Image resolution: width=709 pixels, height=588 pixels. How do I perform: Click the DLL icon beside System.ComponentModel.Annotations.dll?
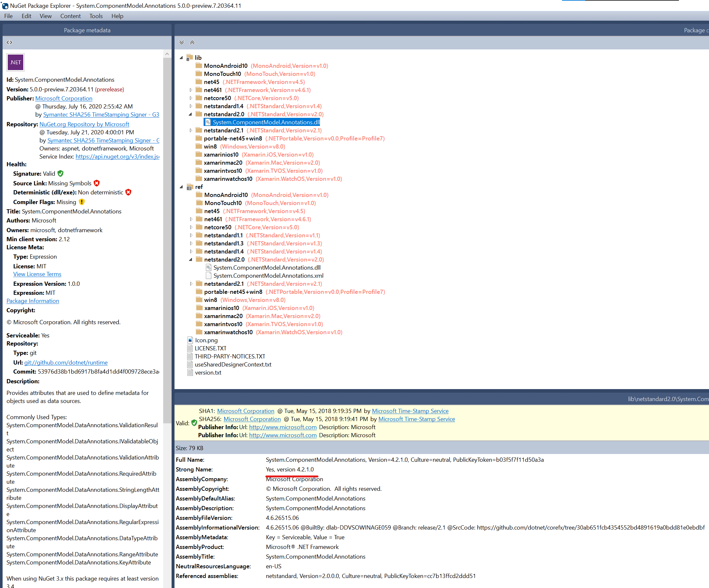click(x=208, y=122)
